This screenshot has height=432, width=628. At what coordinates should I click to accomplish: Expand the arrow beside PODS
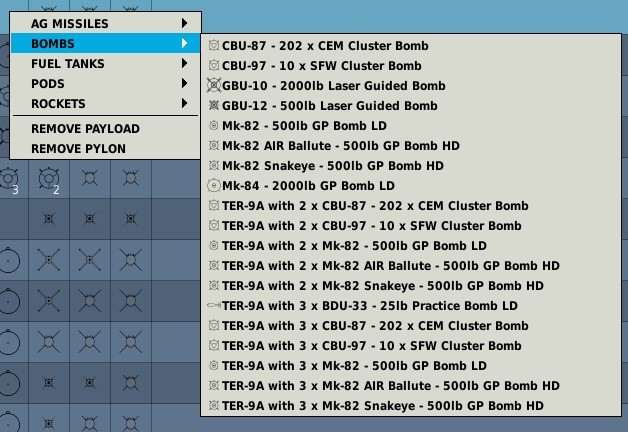[x=184, y=83]
